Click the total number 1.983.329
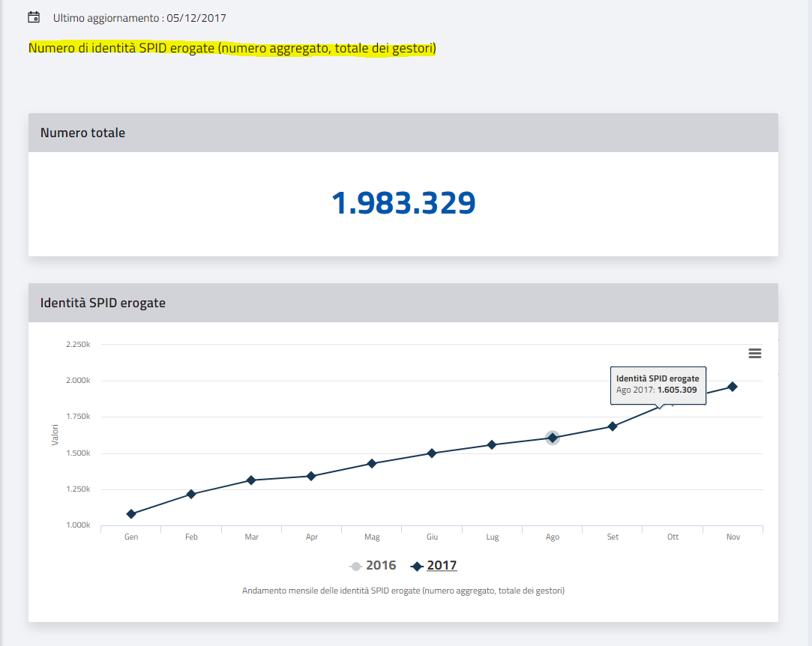 point(403,203)
